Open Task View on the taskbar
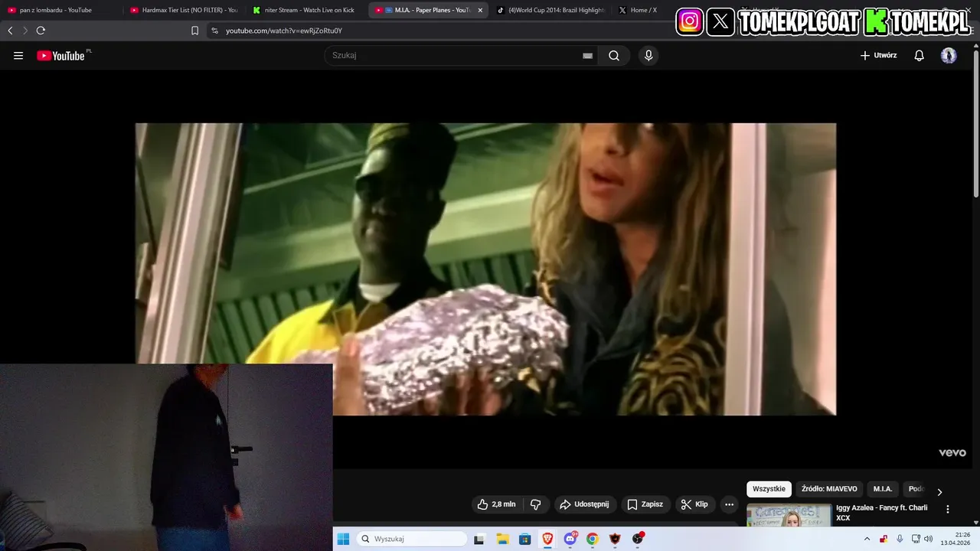The width and height of the screenshot is (980, 551). (479, 539)
